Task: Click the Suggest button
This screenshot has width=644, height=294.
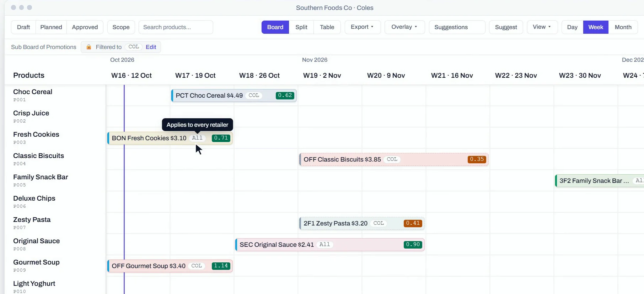Action: tap(506, 27)
